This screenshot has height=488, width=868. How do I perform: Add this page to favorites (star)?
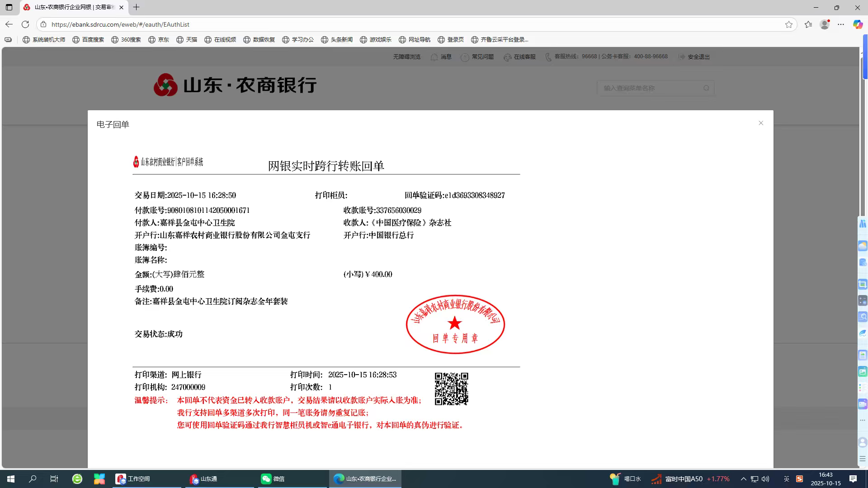click(x=789, y=24)
